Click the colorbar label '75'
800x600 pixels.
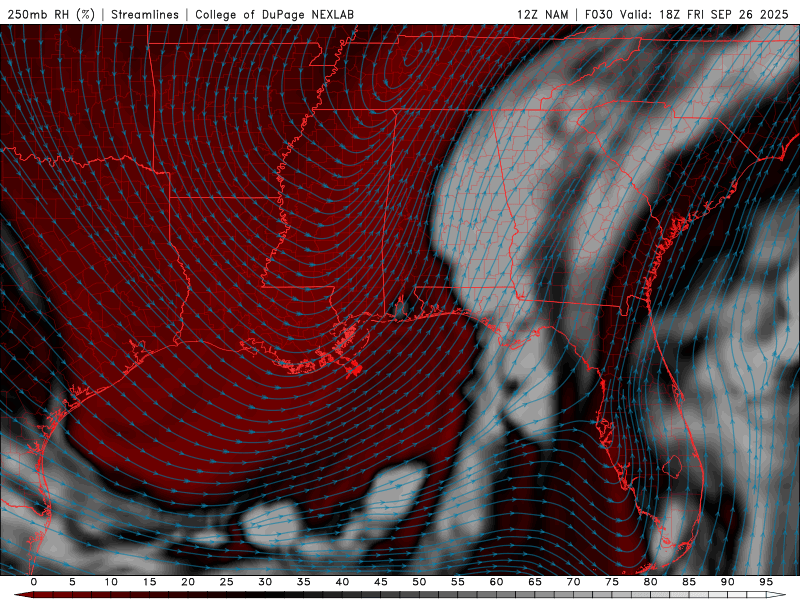click(612, 582)
